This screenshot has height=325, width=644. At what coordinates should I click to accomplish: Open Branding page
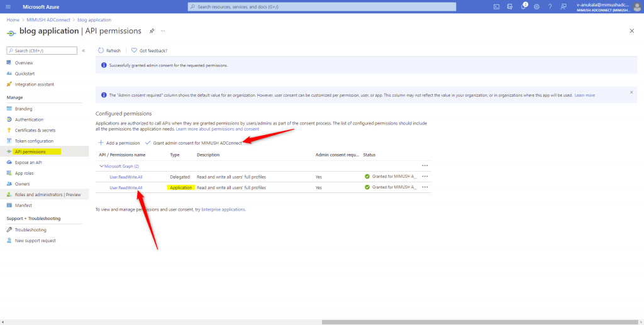coord(23,109)
